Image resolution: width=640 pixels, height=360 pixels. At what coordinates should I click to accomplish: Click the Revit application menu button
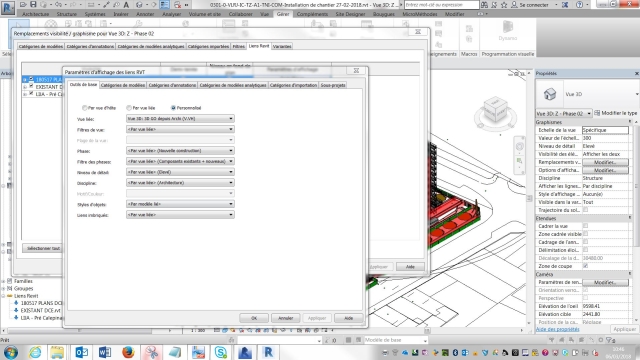(8, 7)
